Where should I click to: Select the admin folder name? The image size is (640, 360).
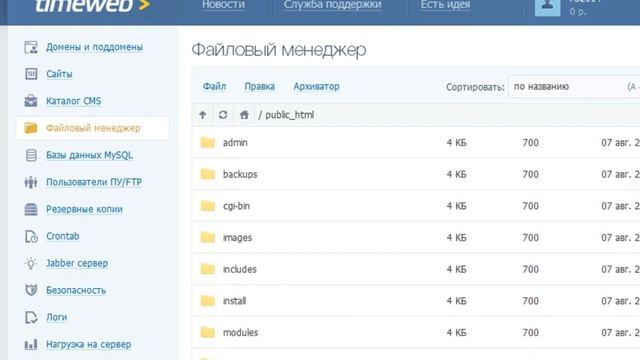(x=235, y=142)
